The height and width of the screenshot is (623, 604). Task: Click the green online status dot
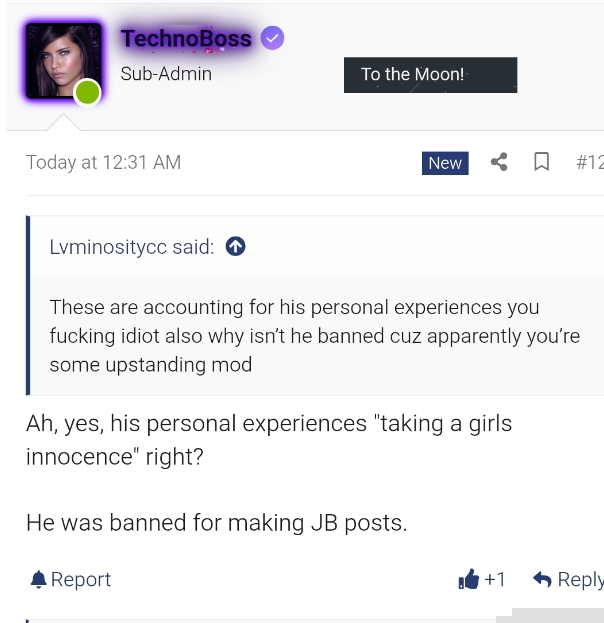point(88,94)
